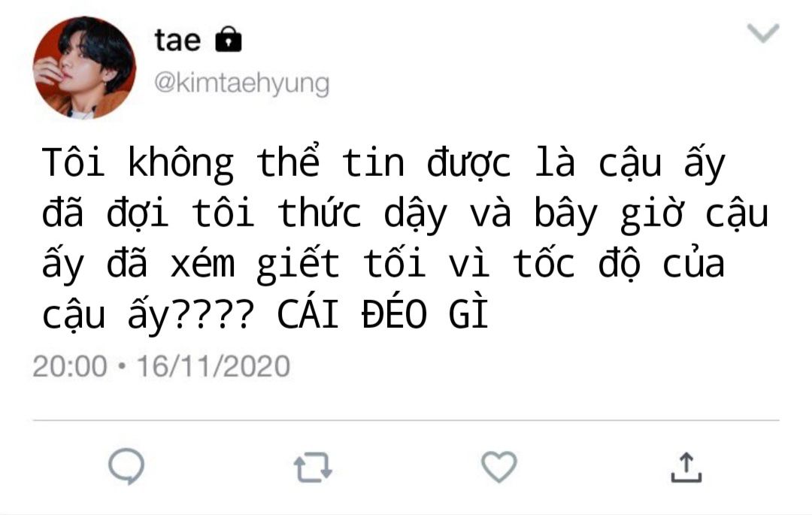The image size is (812, 515).
Task: Open the @kimtaehyung handle link
Action: pyautogui.click(x=242, y=83)
